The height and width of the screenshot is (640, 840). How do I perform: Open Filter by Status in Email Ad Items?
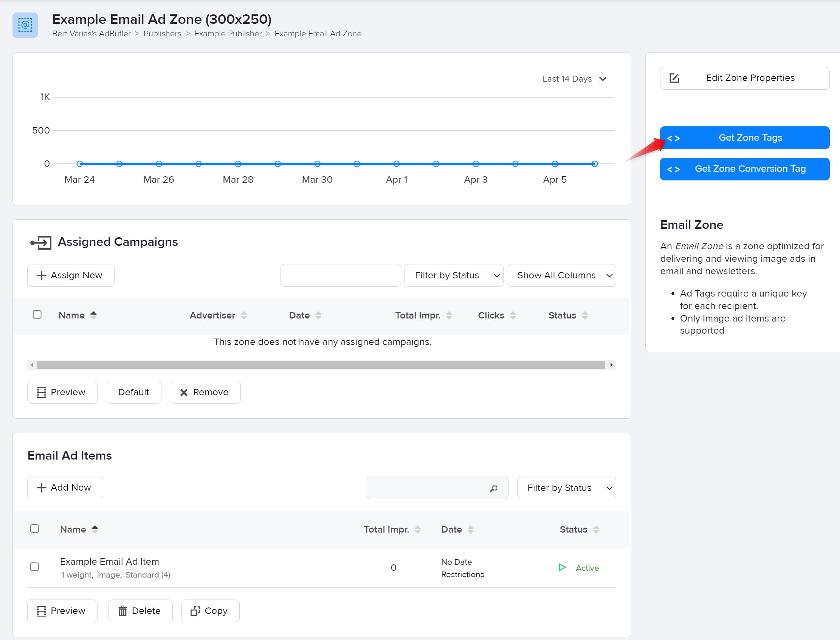tap(566, 488)
